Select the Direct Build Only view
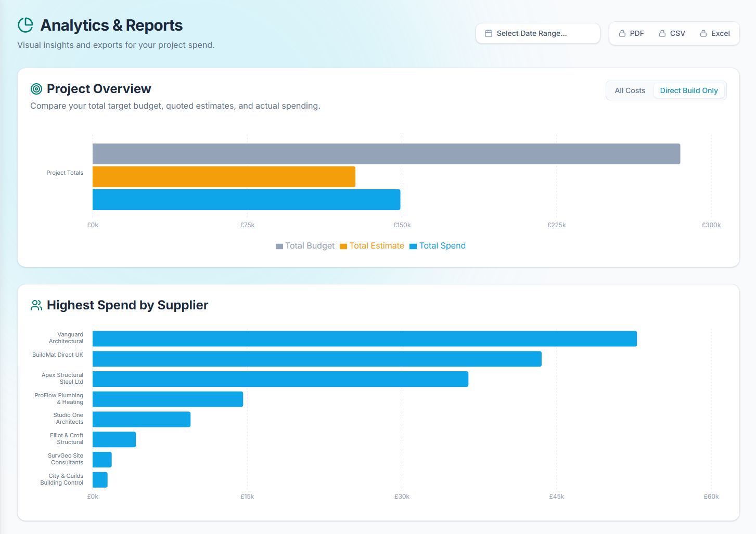The height and width of the screenshot is (534, 756). (x=689, y=90)
